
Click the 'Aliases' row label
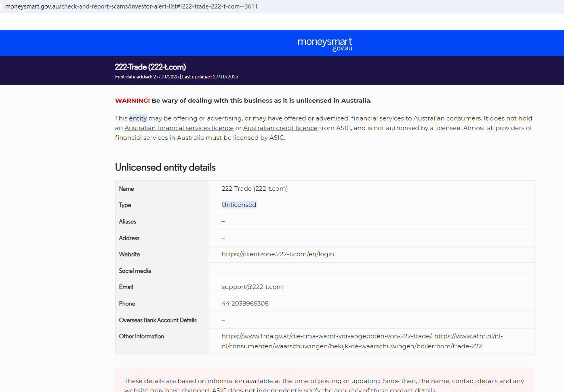pos(127,221)
